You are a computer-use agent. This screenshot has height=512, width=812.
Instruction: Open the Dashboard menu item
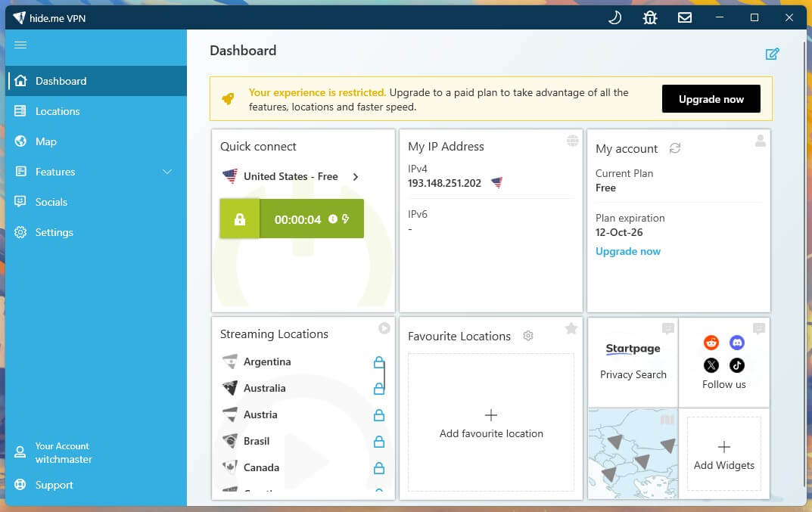pyautogui.click(x=96, y=81)
